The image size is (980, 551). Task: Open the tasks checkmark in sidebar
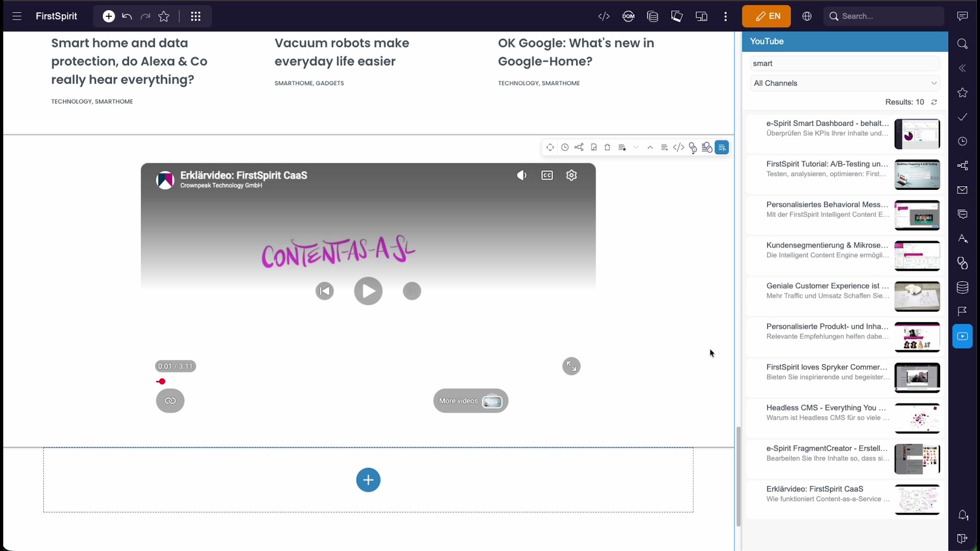tap(963, 117)
